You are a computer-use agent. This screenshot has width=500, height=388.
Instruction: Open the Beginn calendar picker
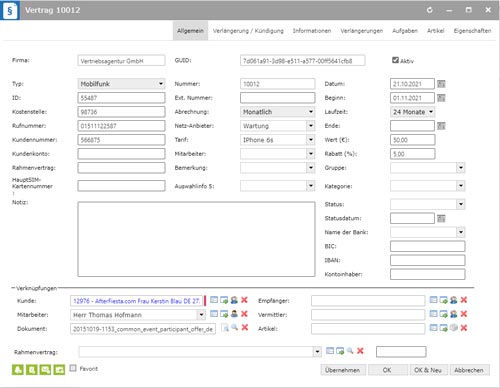tap(441, 98)
